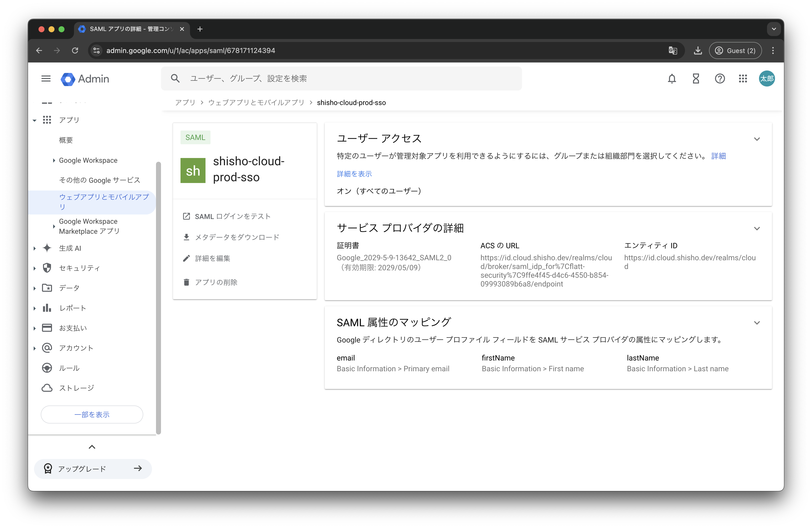
Task: Collapse the アプリ sidebar section arrow
Action: [34, 120]
